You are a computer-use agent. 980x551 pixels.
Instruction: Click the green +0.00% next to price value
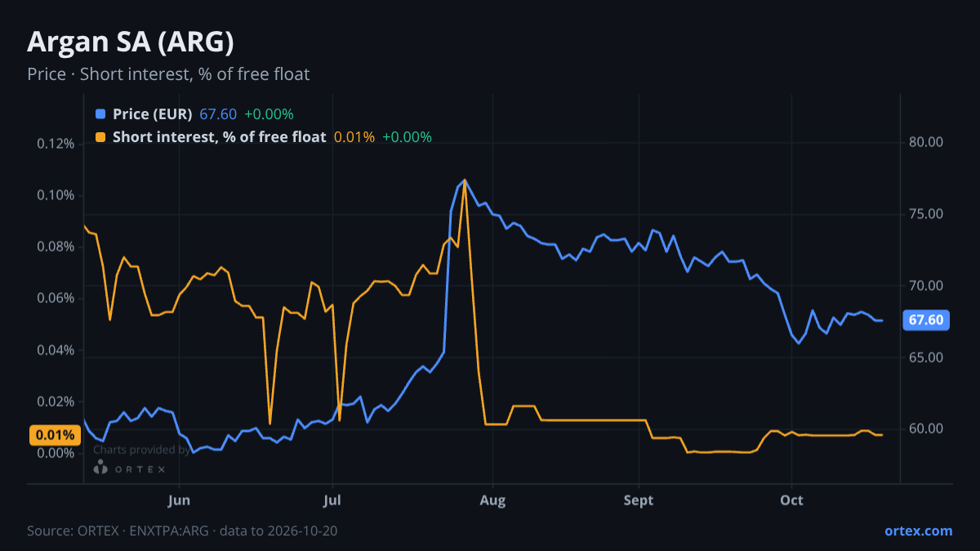coord(269,114)
